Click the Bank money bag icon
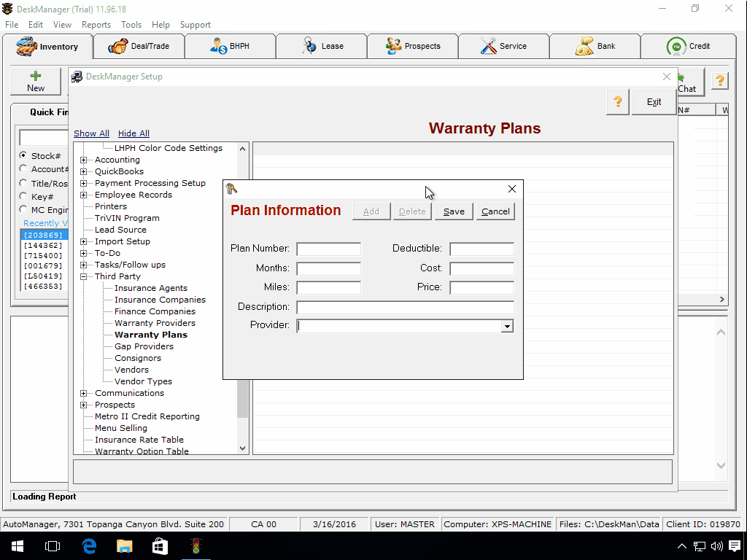747x560 pixels. (584, 47)
